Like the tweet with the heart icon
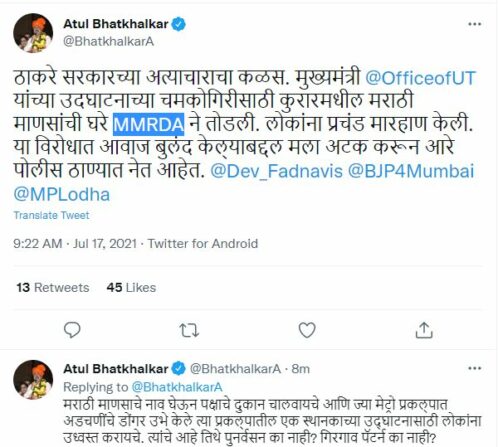 pyautogui.click(x=307, y=330)
